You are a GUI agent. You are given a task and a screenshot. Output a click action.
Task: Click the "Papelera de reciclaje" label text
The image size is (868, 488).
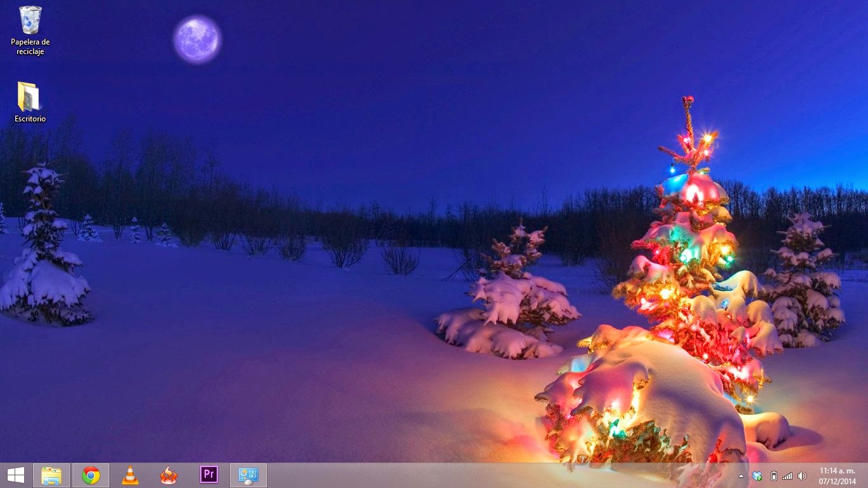coord(29,46)
